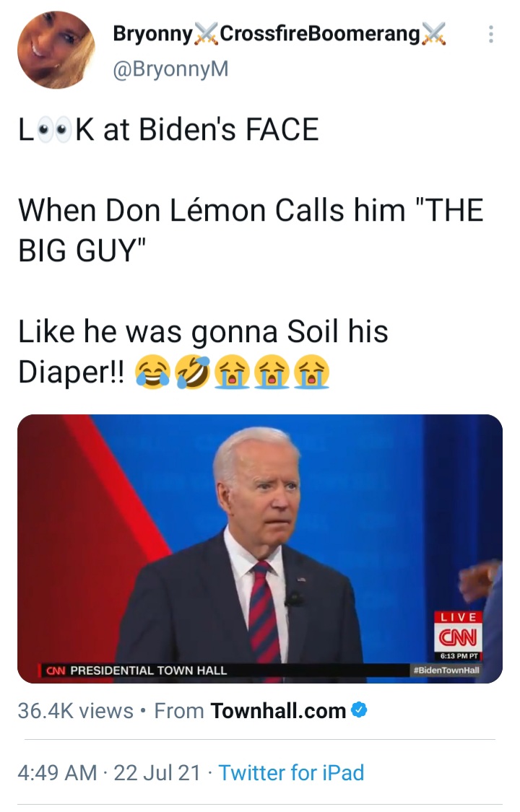Click the 'PRESIDENTIAL TOWN HALL' video banner

(148, 670)
